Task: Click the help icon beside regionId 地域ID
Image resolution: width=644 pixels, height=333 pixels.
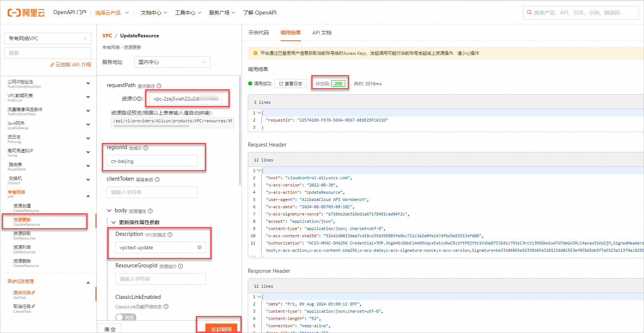Action: pos(146,148)
